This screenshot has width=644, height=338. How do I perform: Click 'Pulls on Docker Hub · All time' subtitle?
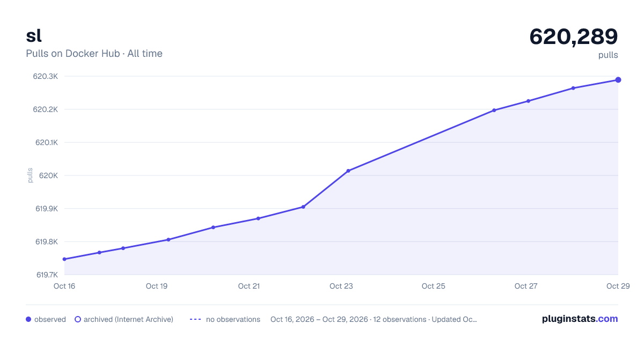click(94, 54)
